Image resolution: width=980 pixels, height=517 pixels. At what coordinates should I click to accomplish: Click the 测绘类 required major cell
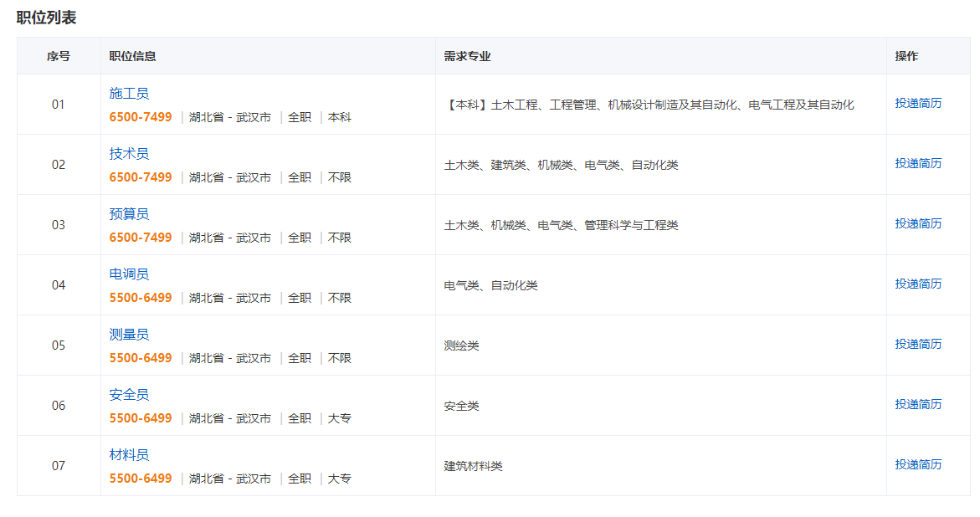[462, 346]
